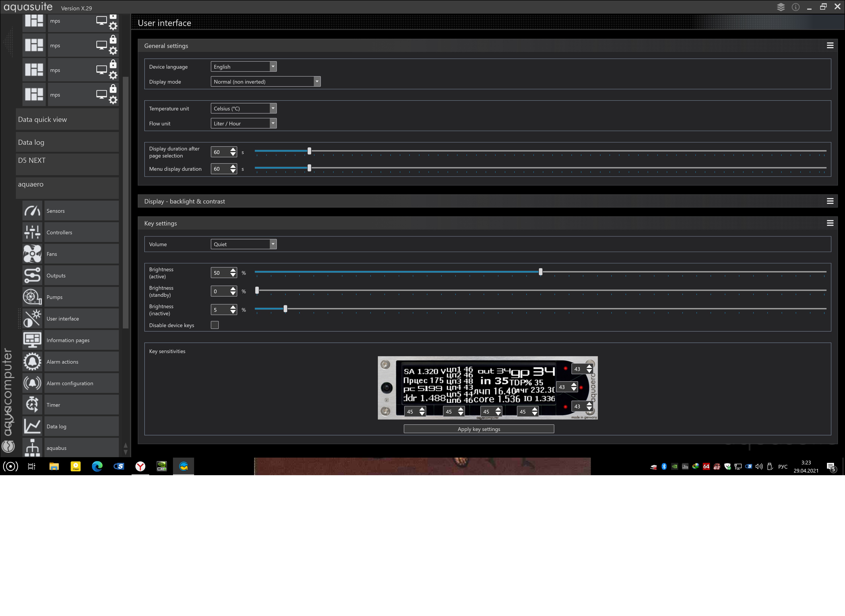Open the Data quick view section

click(67, 120)
